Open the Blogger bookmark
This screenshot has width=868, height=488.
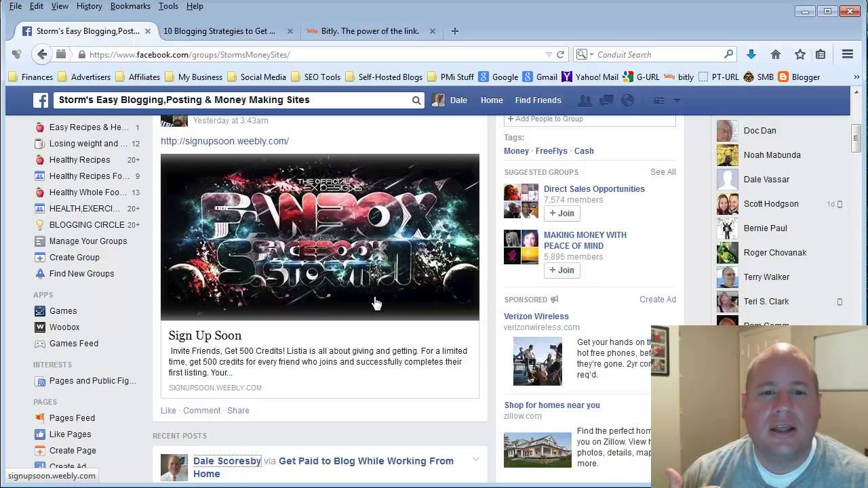point(799,77)
